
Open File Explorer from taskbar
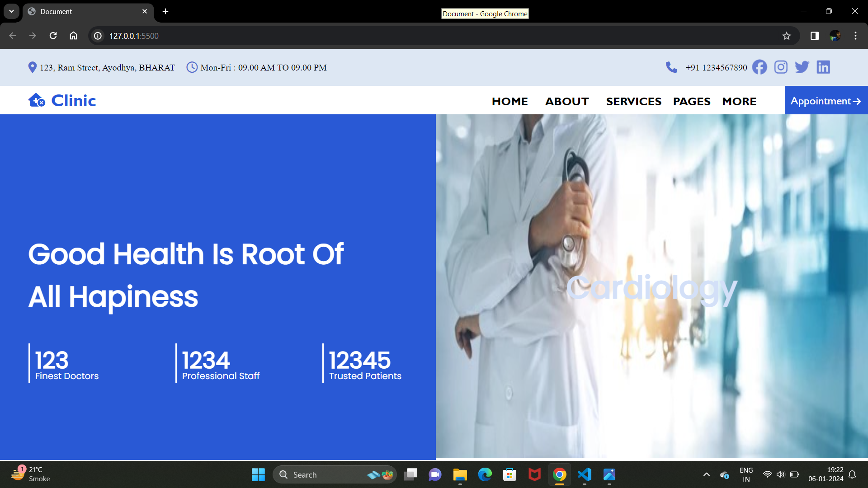pos(460,474)
